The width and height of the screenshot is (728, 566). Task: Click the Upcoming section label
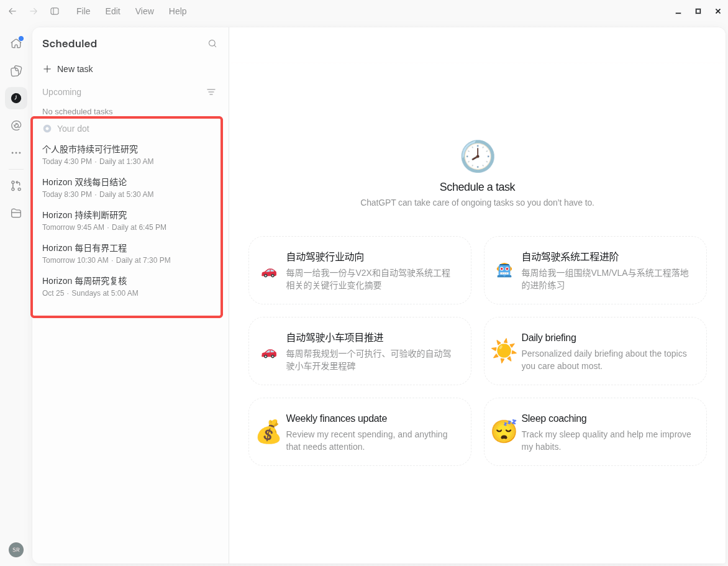(x=61, y=92)
